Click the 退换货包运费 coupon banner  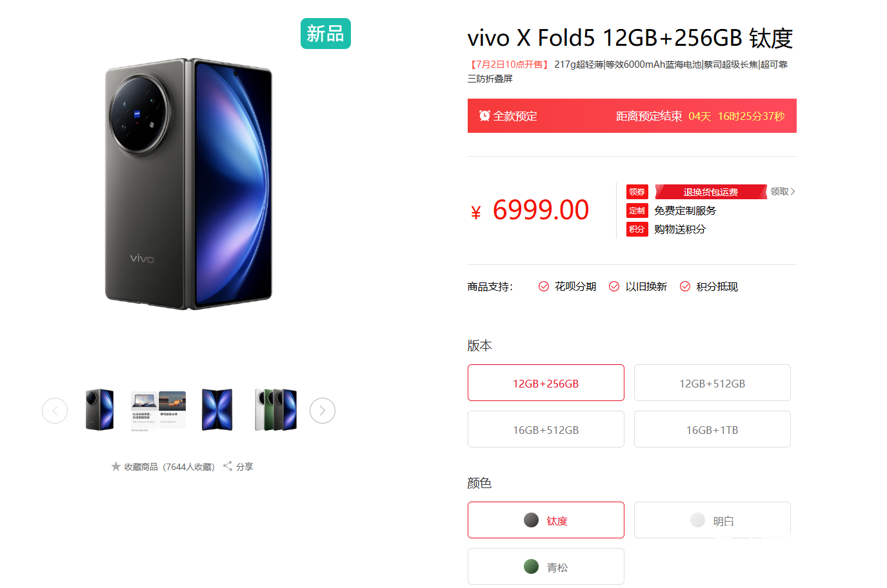pos(710,192)
